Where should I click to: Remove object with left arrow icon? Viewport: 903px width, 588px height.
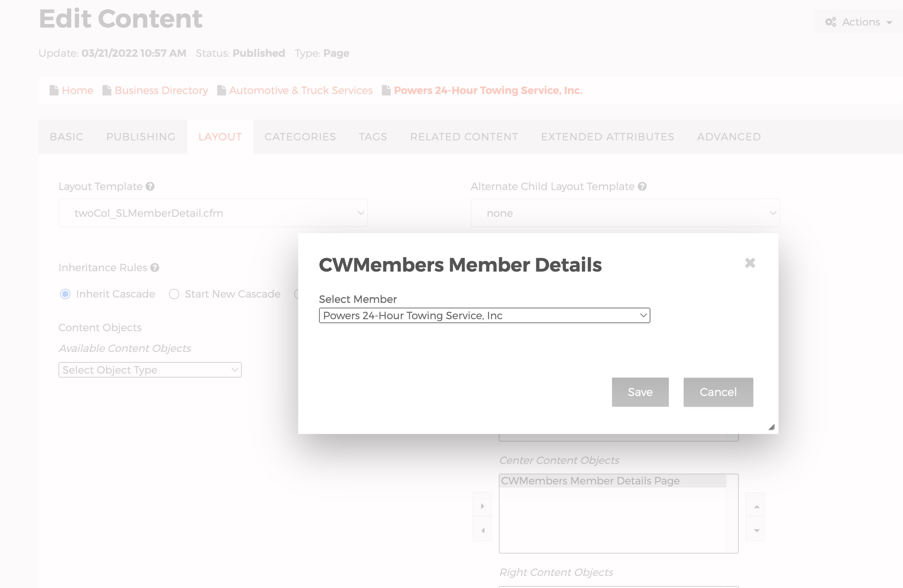(482, 530)
